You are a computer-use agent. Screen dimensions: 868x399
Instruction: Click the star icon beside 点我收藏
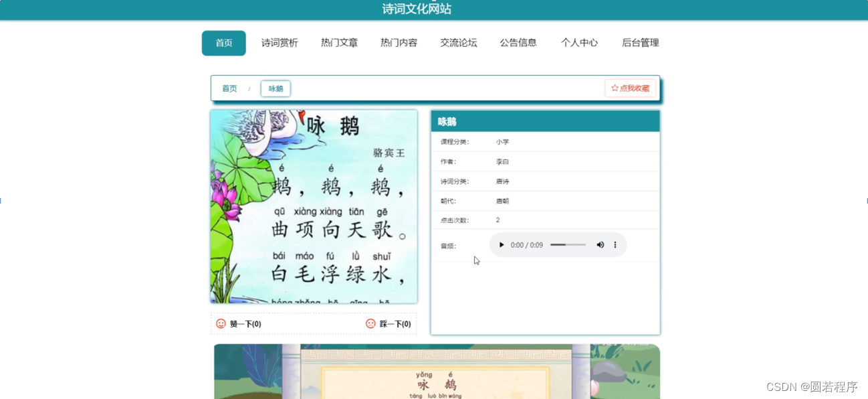(x=614, y=88)
